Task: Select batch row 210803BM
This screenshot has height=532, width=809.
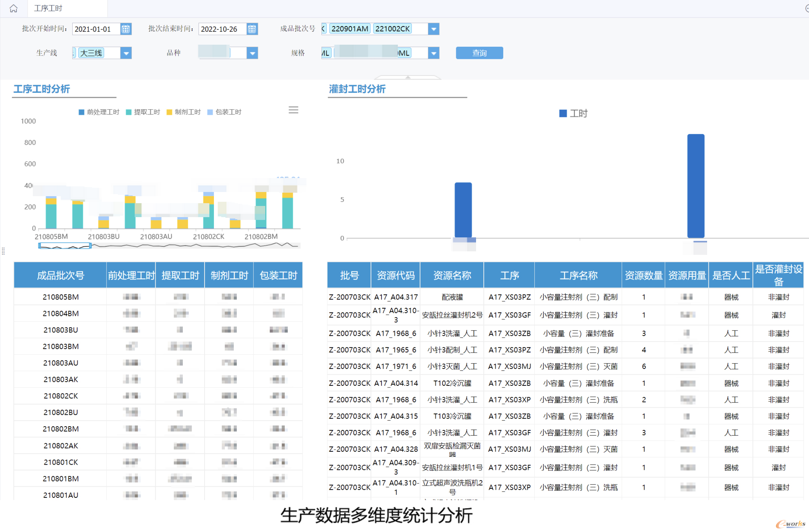Action: tap(158, 346)
